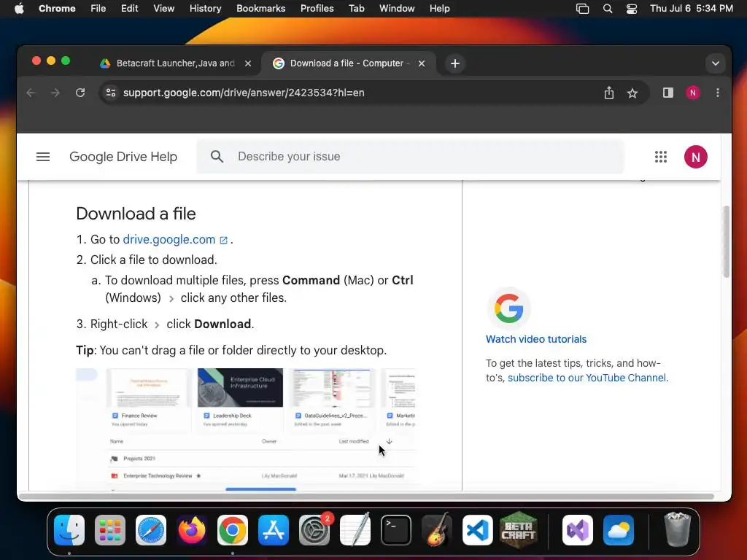Open Control Center in menu bar

click(x=632, y=9)
